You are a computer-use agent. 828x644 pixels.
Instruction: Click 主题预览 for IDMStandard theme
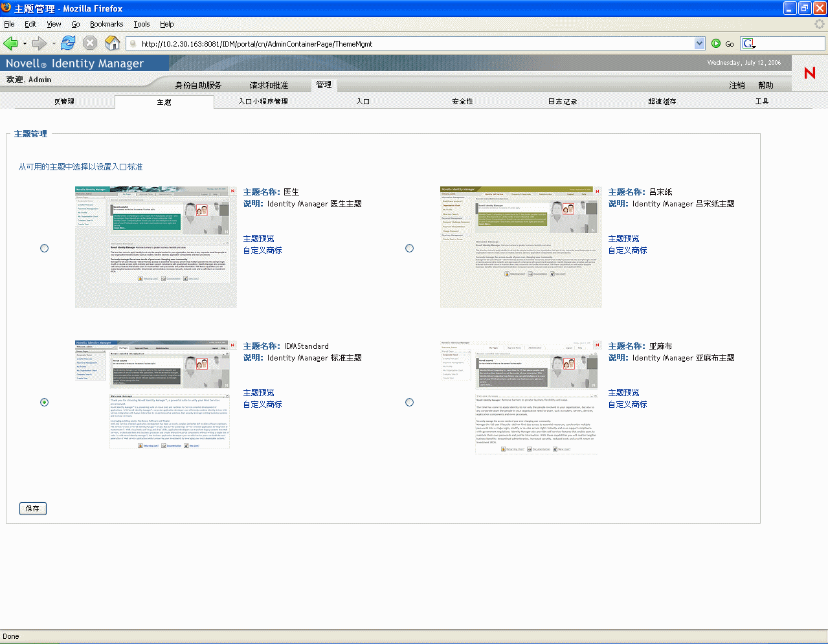(x=259, y=393)
